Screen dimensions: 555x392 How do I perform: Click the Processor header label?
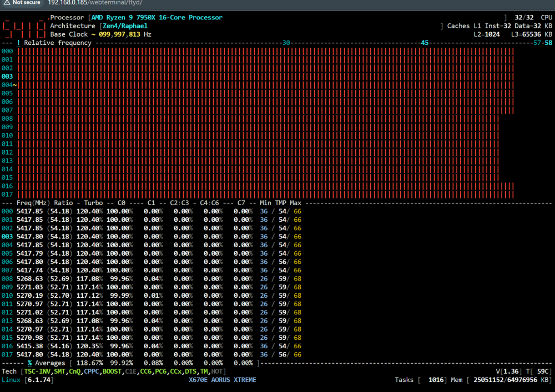pos(67,17)
